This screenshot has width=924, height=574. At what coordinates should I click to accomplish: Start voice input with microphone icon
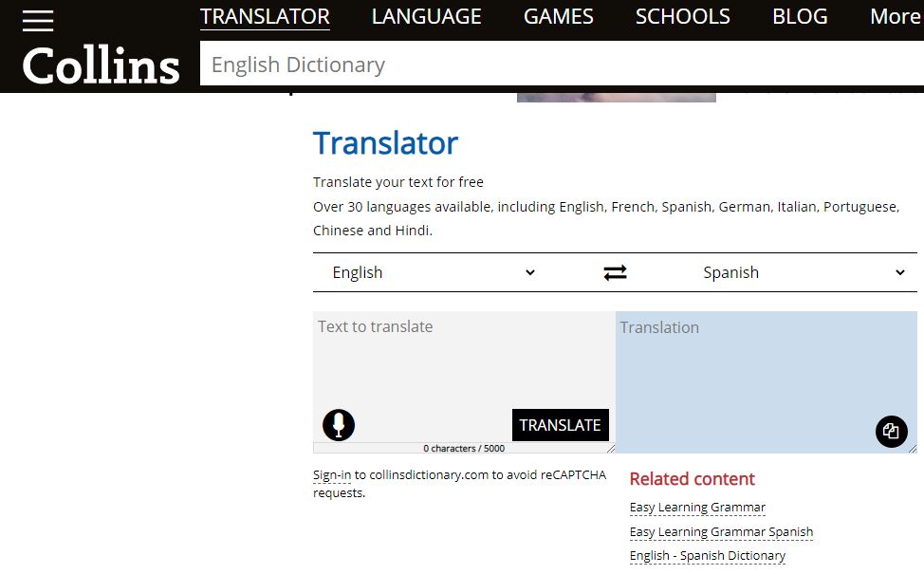click(x=339, y=425)
